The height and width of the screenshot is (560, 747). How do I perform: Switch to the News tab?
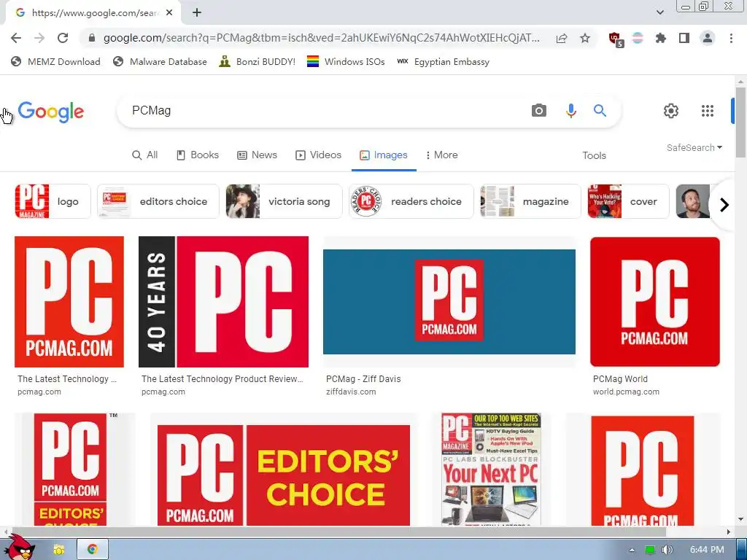(257, 155)
